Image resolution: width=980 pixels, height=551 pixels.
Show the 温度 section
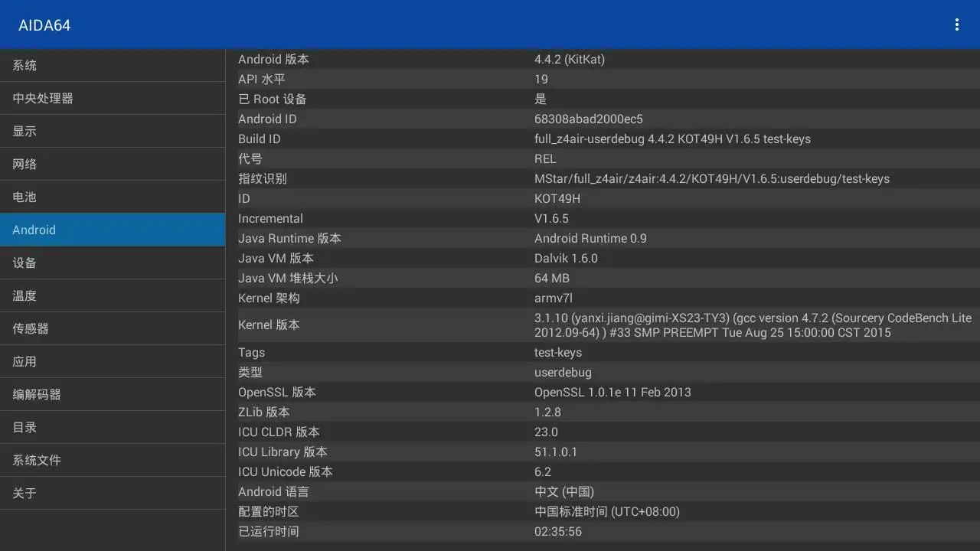click(x=113, y=295)
